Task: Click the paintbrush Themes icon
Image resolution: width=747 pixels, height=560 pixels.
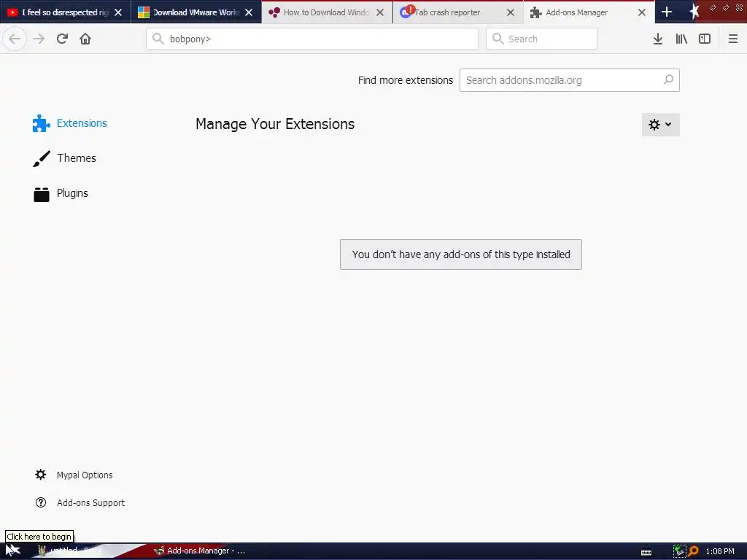Action: click(42, 158)
